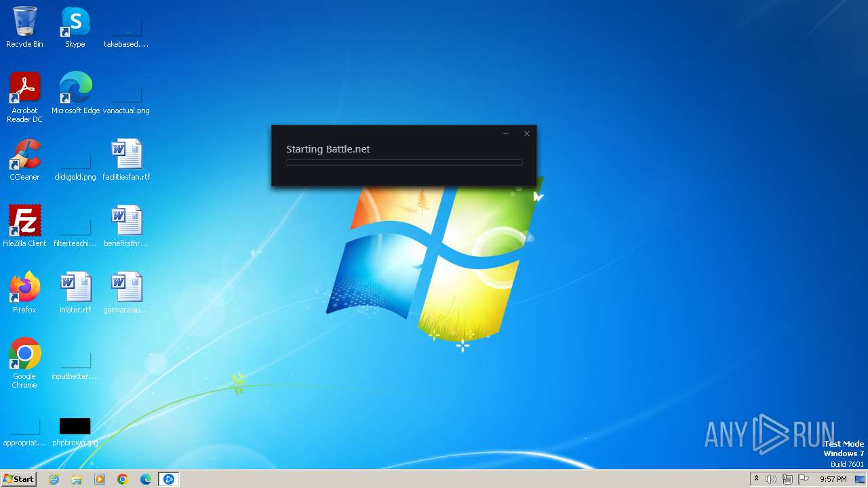Image resolution: width=868 pixels, height=488 pixels.
Task: Launch Google Chrome desktop shortcut
Action: pos(24,364)
